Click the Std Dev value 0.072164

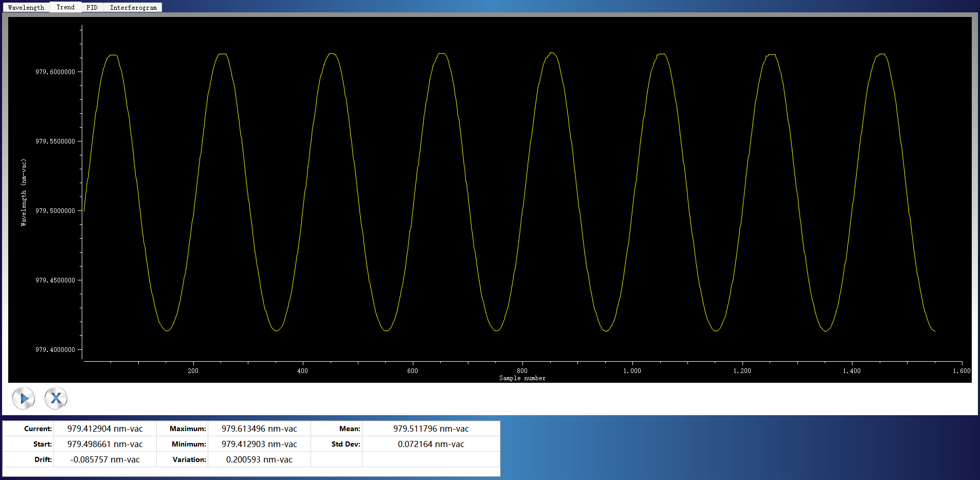[431, 444]
